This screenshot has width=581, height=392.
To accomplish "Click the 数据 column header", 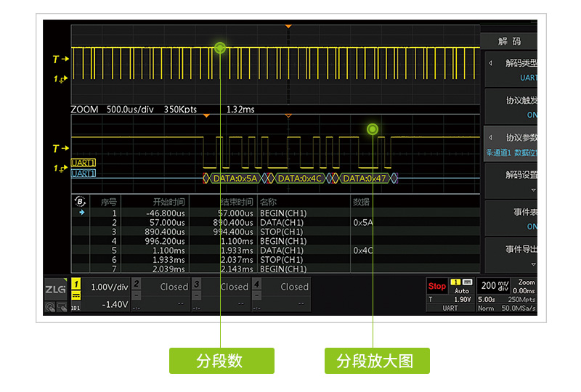I will click(x=361, y=202).
